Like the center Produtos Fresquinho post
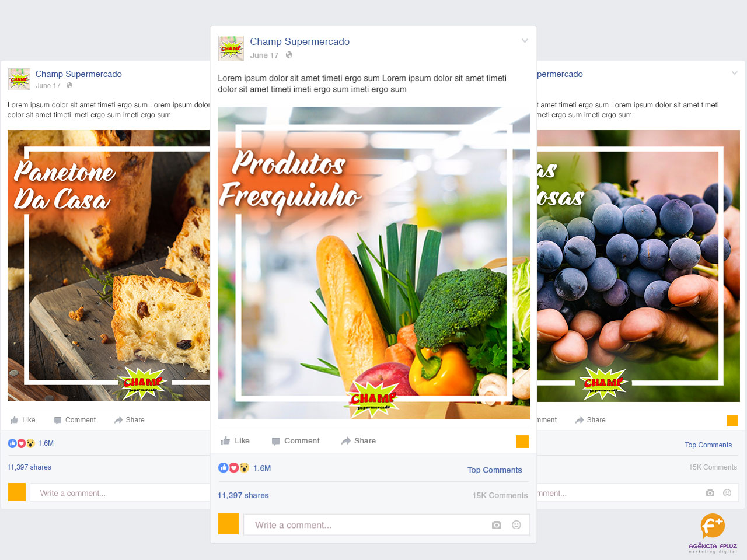 pos(235,441)
